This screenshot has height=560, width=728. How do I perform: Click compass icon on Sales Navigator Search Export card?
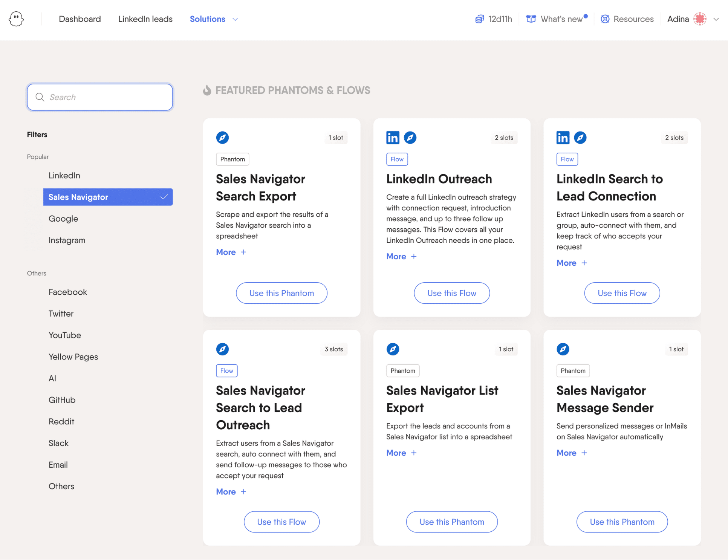222,138
